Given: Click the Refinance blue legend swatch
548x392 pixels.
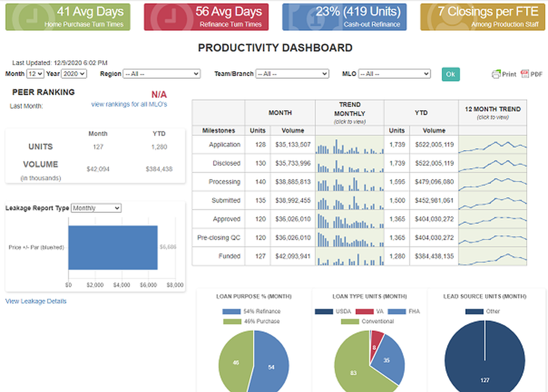Looking at the screenshot, I should [231, 312].
